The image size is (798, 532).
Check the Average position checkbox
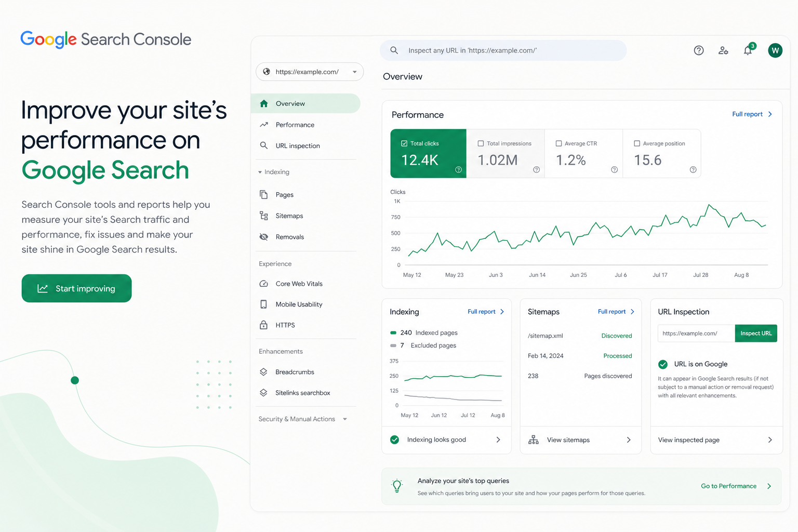[637, 143]
